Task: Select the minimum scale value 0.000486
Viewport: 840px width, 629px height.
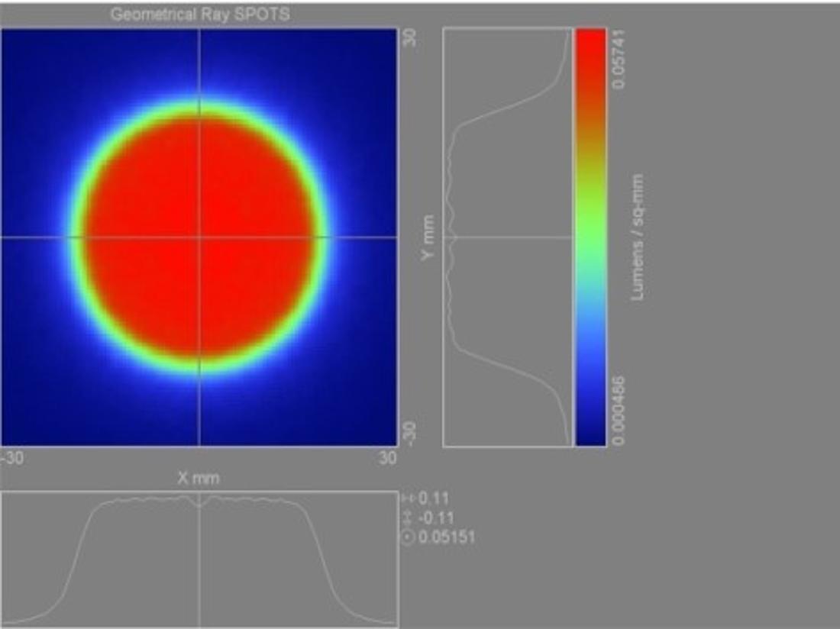Action: [x=618, y=410]
